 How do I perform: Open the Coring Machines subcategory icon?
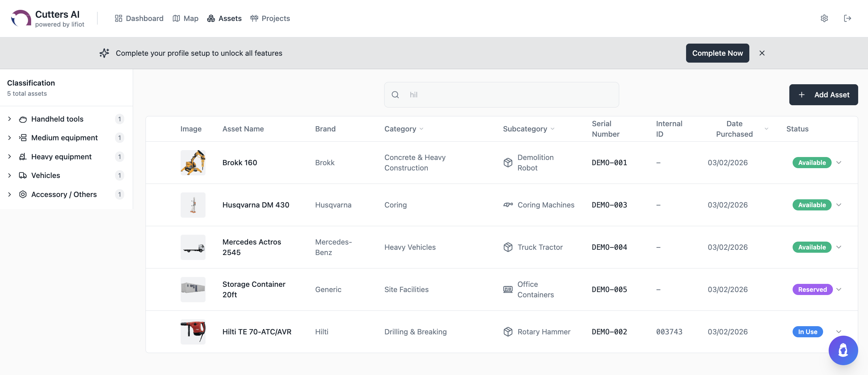(x=508, y=205)
